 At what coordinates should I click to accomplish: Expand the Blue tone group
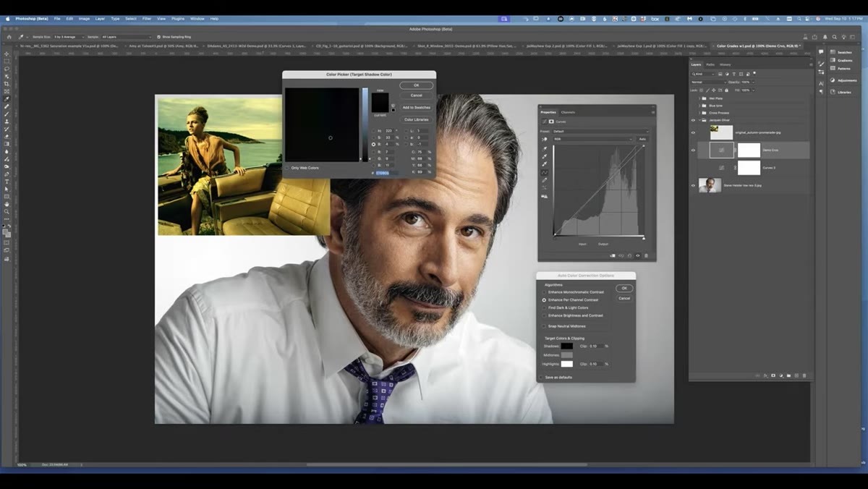(701, 106)
